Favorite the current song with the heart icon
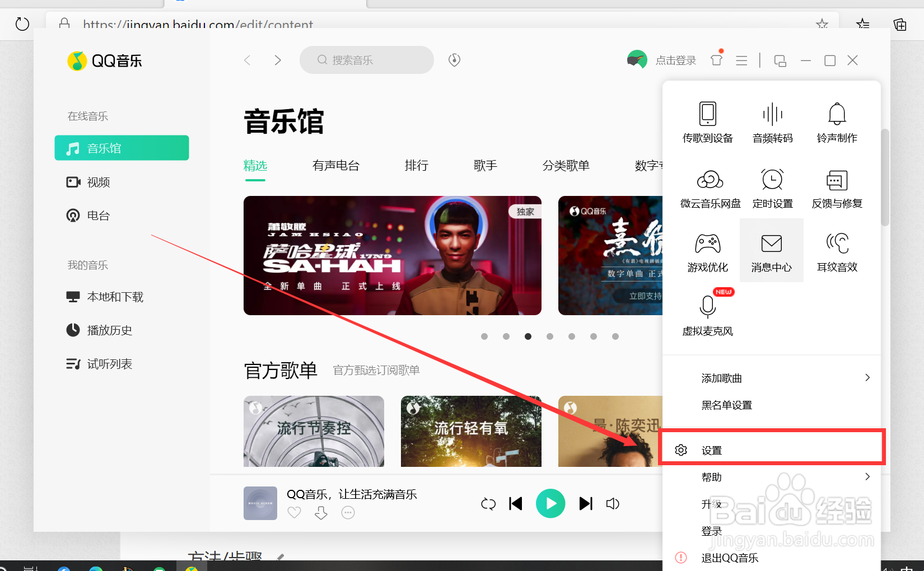This screenshot has width=924, height=571. point(294,512)
